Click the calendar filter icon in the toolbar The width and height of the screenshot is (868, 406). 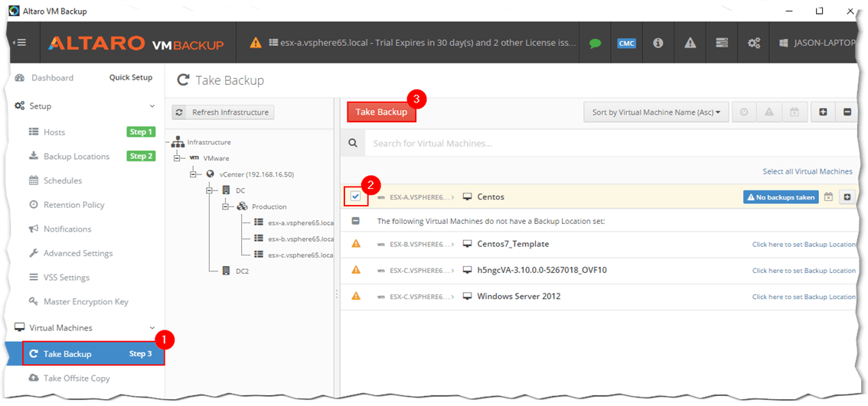tap(795, 112)
